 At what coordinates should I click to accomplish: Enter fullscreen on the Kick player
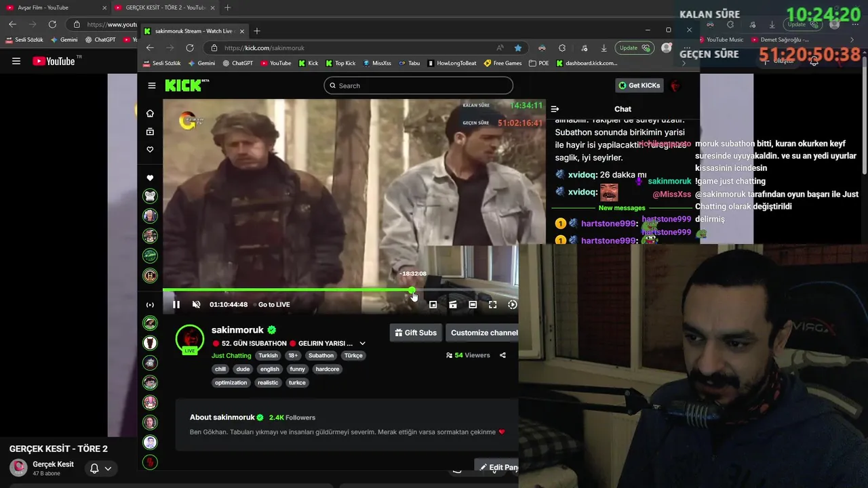click(x=493, y=304)
